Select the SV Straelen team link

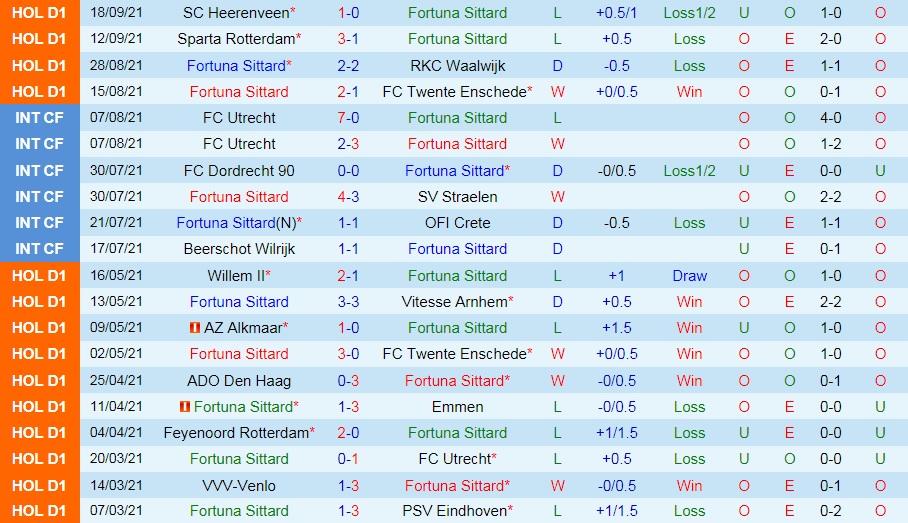tap(457, 197)
